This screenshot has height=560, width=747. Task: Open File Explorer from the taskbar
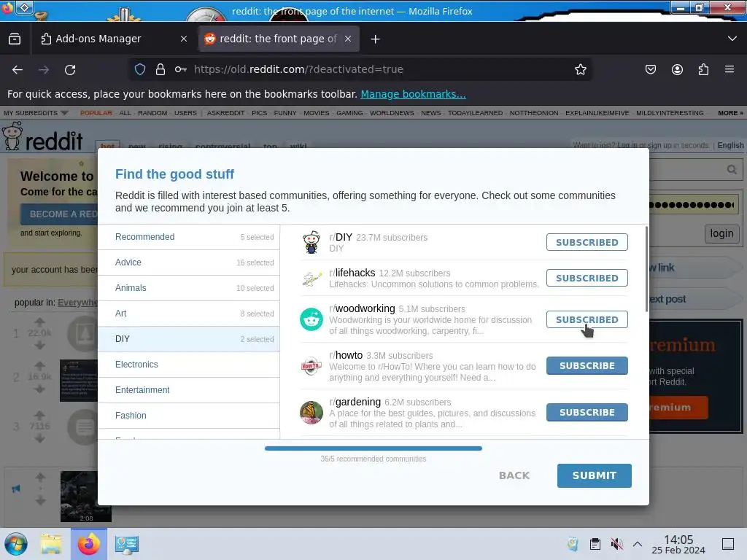coord(50,544)
